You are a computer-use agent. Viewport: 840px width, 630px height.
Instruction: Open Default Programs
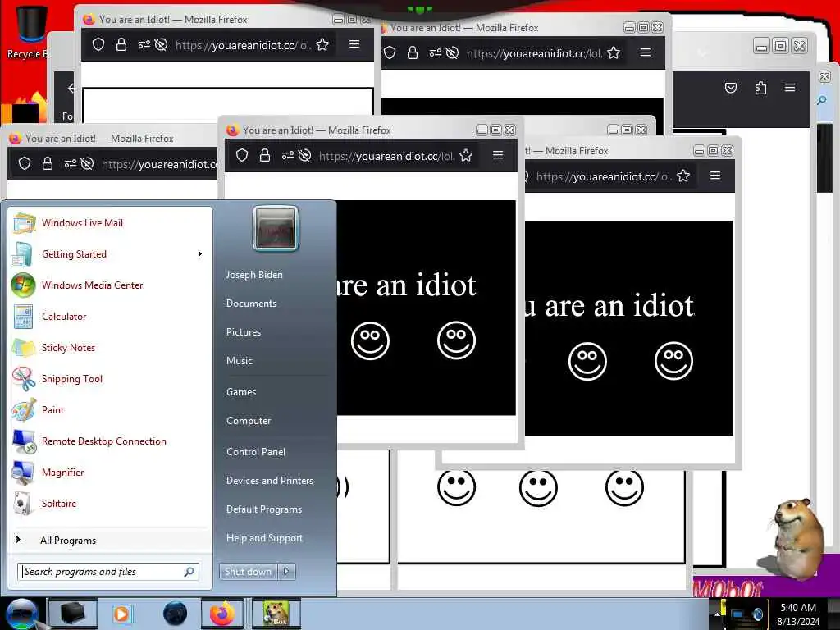264,509
